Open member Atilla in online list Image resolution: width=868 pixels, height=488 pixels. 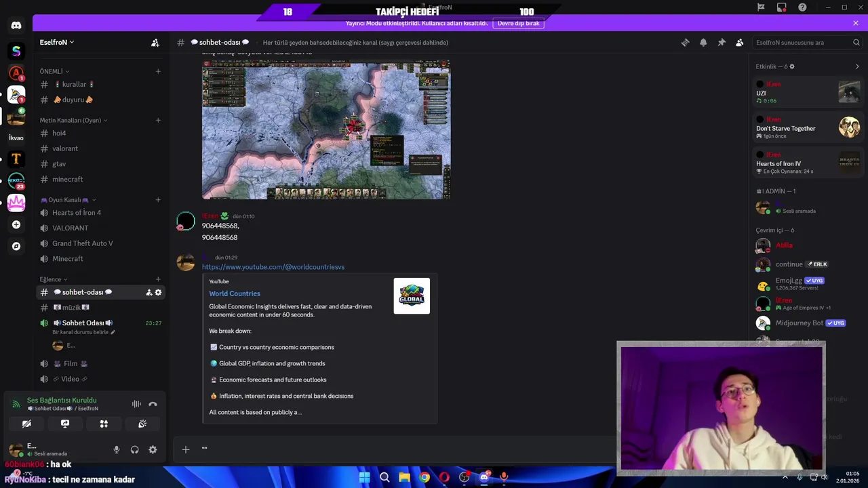point(808,245)
